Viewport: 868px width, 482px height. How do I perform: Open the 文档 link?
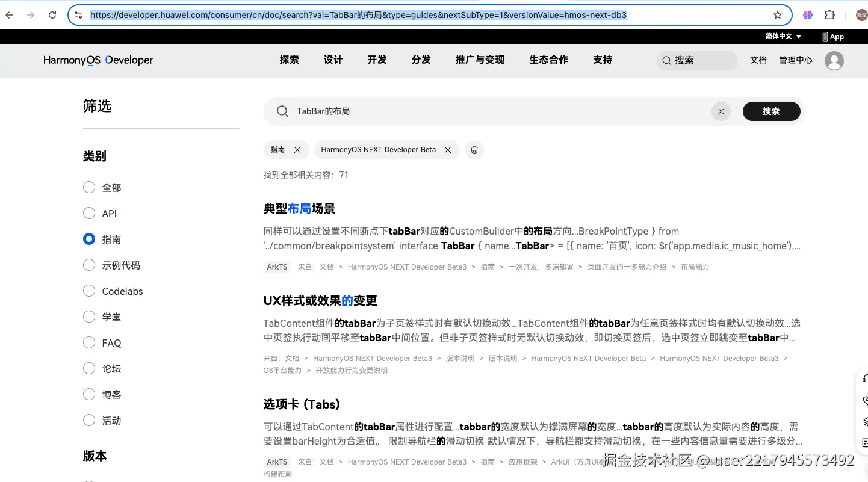[x=758, y=60]
